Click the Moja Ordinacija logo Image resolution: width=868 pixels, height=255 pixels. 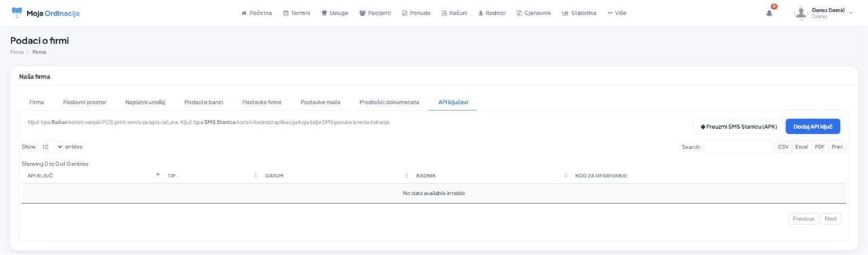tap(45, 13)
